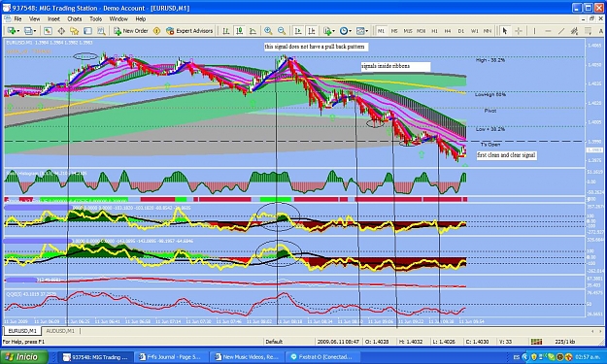Open the File menu

tap(17, 19)
